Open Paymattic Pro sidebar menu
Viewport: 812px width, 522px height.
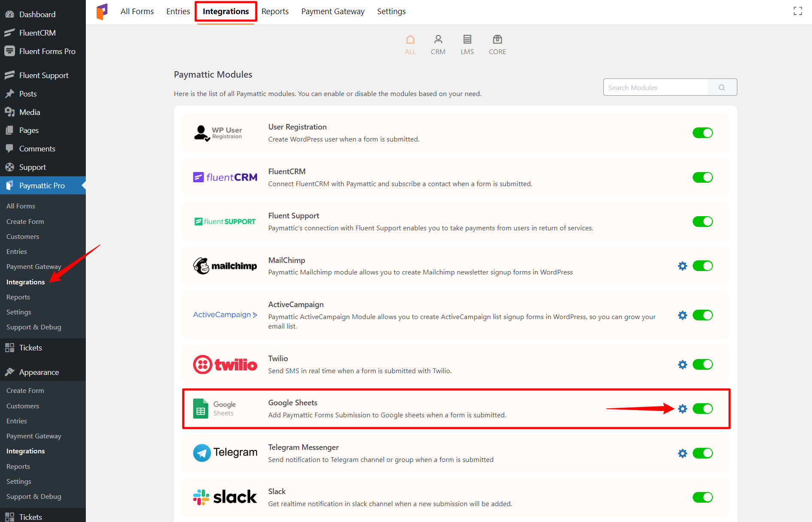pyautogui.click(x=43, y=185)
